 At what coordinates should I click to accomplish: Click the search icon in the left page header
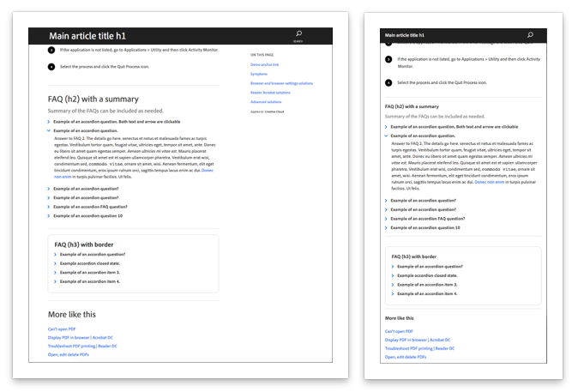point(298,34)
